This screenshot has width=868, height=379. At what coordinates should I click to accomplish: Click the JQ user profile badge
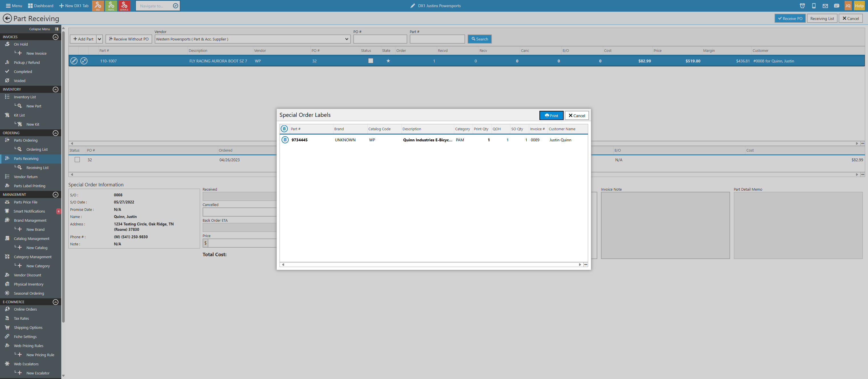848,6
